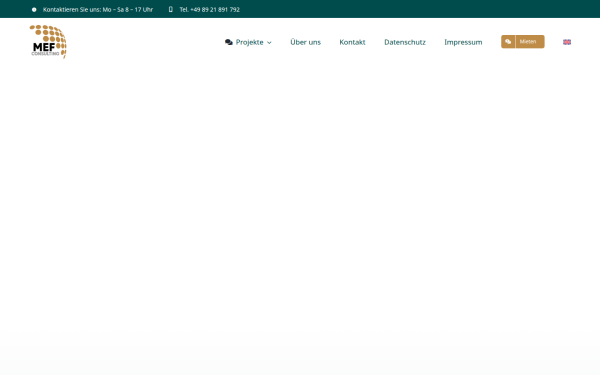Click phone number Tel. +49 89 21 891 792

pyautogui.click(x=210, y=10)
